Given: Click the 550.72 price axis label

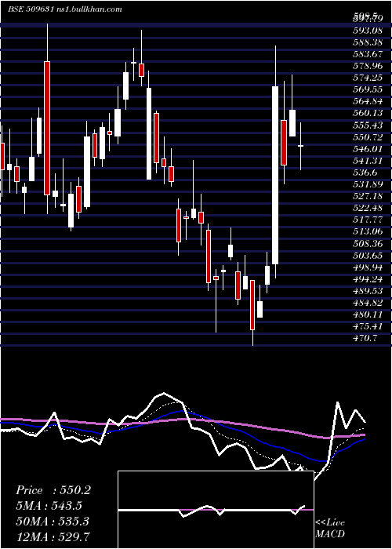Looking at the screenshot, I should point(368,137).
